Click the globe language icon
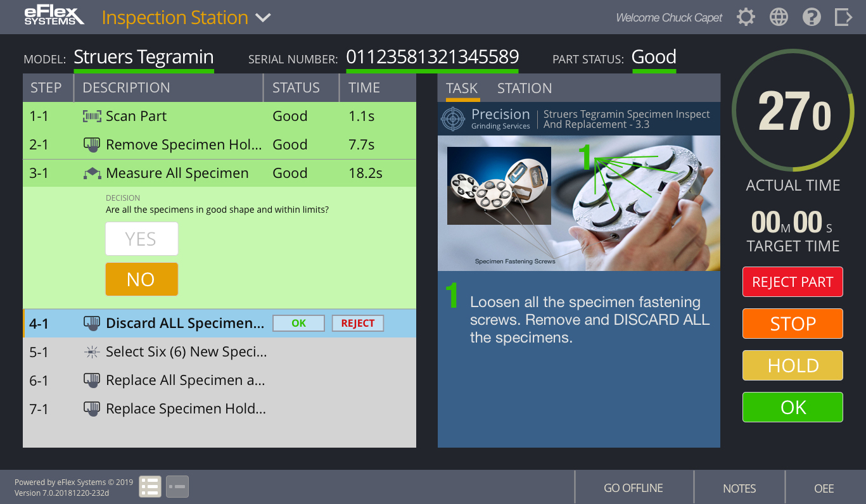Screen dimensions: 866x504 pos(779,17)
